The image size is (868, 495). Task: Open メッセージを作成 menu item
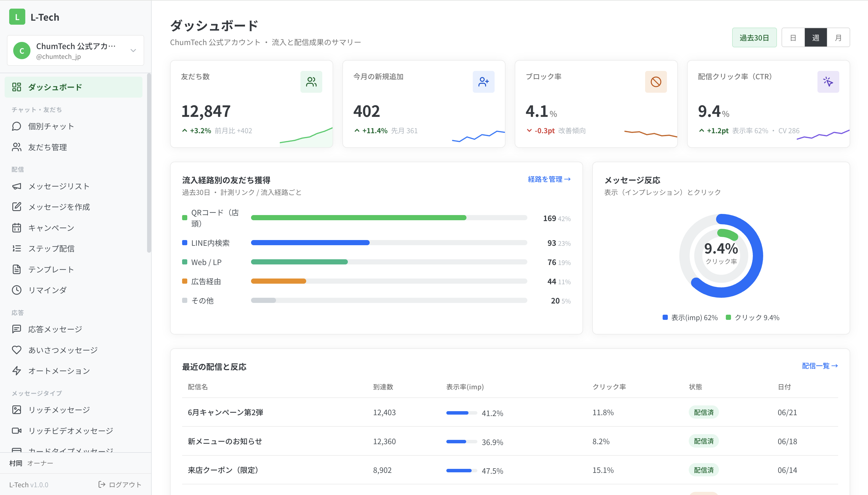74,207
